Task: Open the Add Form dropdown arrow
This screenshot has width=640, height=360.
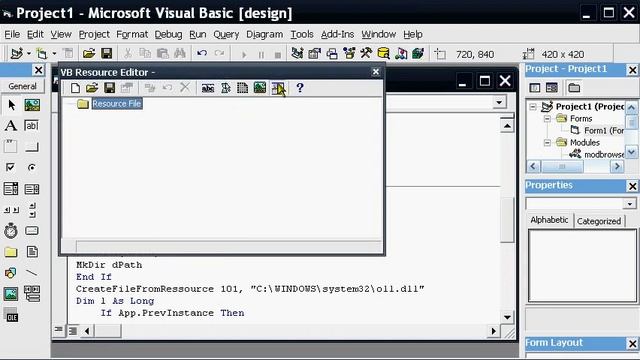Action: (x=54, y=53)
